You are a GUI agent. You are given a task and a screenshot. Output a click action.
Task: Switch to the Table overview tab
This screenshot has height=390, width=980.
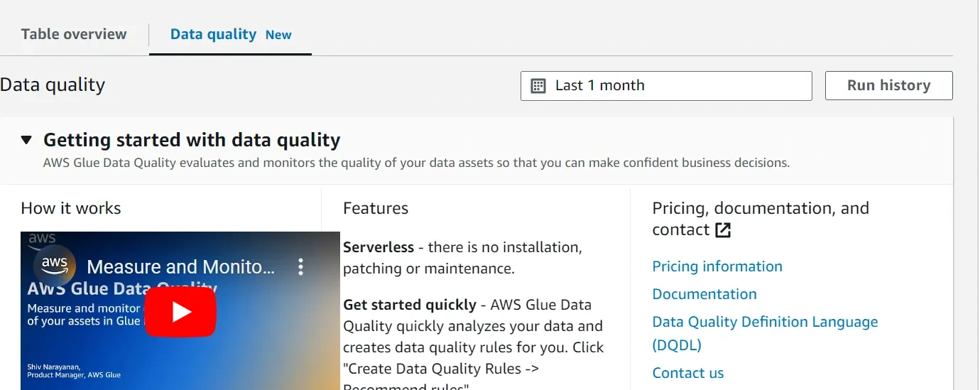pos(74,34)
